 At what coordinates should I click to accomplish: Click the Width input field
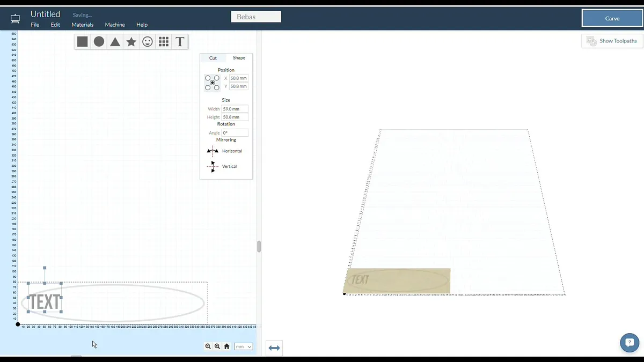click(x=235, y=109)
